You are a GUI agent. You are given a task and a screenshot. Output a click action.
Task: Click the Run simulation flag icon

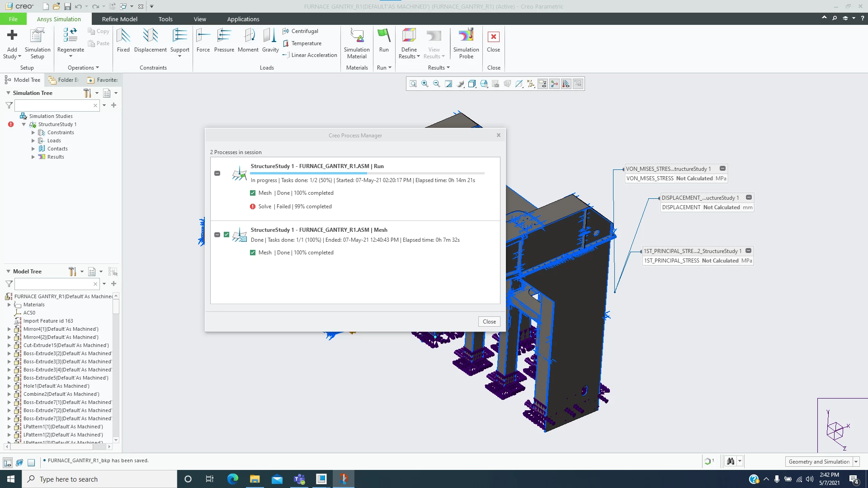[383, 35]
